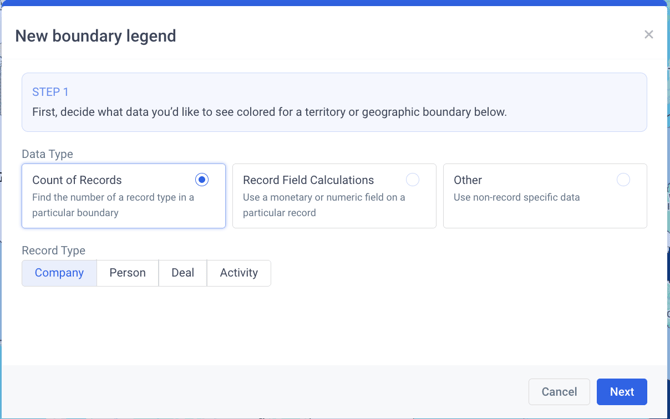Click the Other card heading text

[x=468, y=180]
